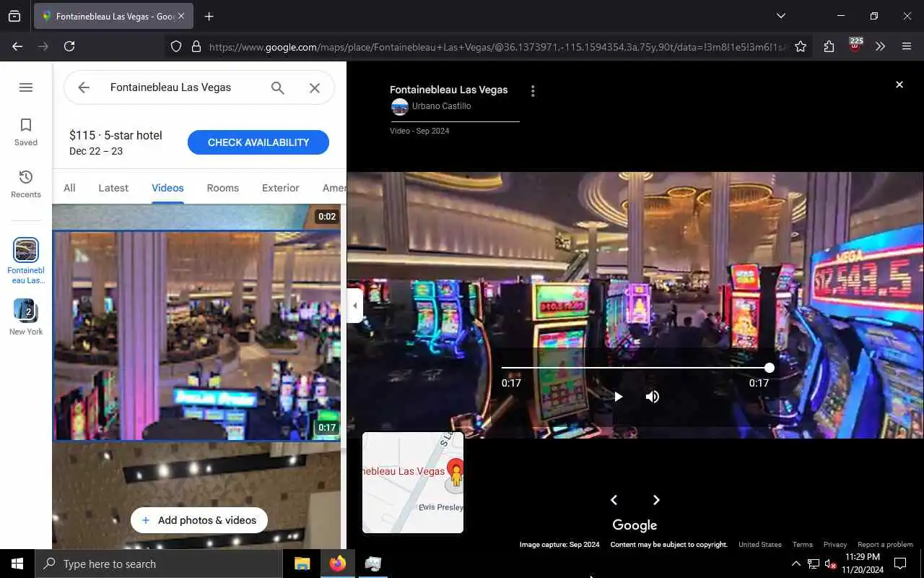Image resolution: width=924 pixels, height=578 pixels.
Task: Open the Windows Start menu
Action: [x=17, y=564]
